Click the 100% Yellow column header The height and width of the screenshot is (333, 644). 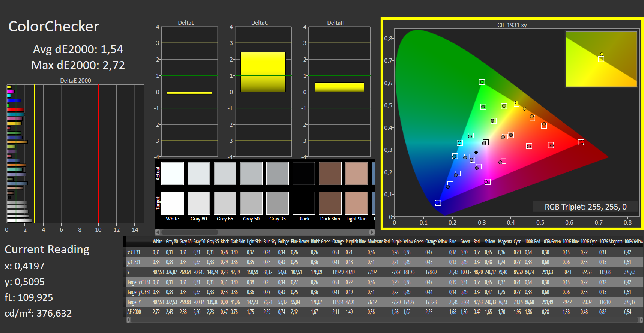(x=633, y=241)
